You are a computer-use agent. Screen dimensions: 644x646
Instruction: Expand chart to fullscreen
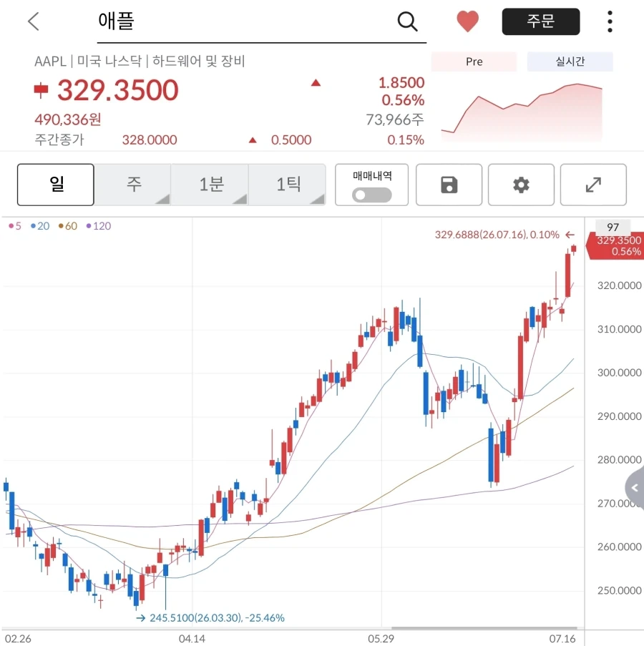point(593,185)
